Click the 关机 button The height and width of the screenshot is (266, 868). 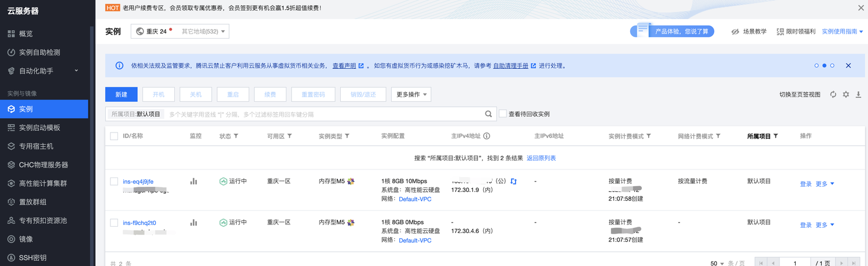point(196,94)
